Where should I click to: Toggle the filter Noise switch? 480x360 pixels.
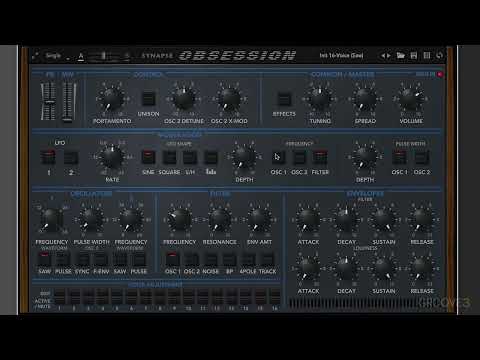pyautogui.click(x=211, y=259)
